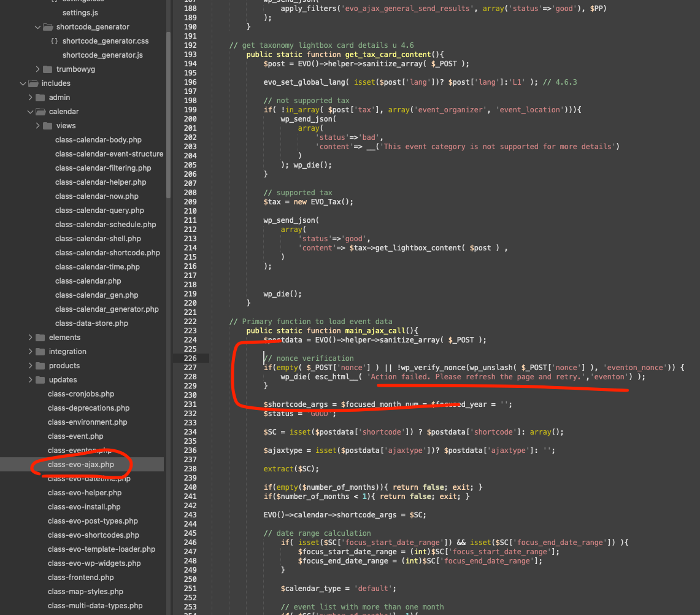Click '// date range calculation' comment

click(317, 533)
